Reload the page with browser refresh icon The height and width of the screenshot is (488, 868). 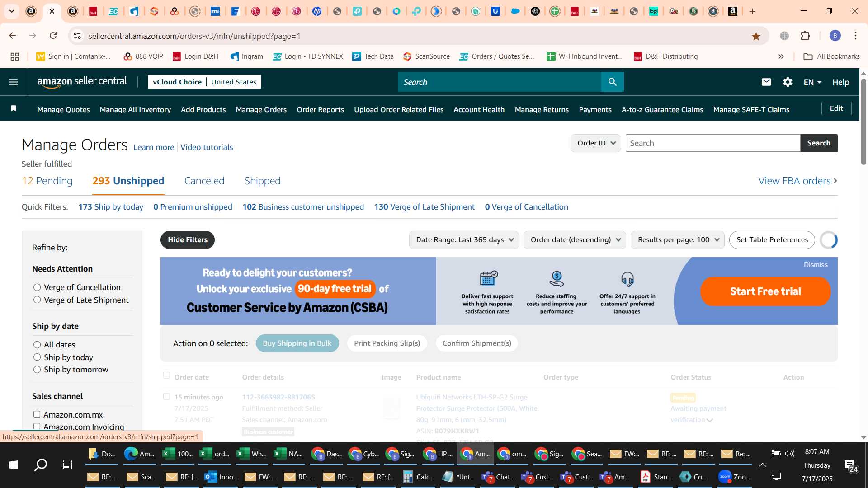click(53, 36)
